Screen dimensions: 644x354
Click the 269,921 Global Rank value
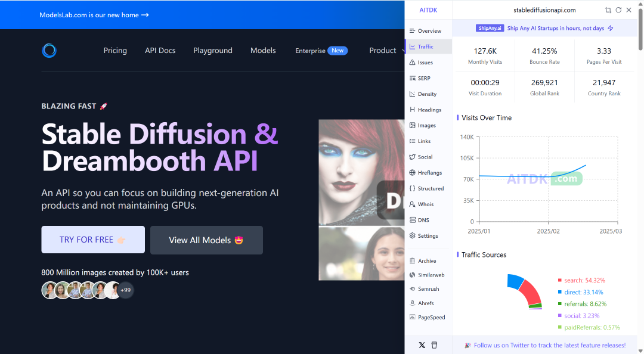(x=544, y=83)
